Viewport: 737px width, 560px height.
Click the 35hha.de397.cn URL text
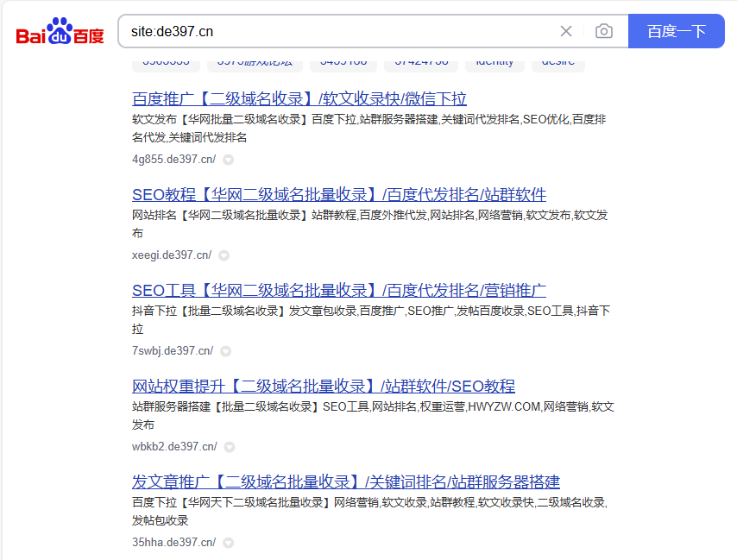click(174, 543)
